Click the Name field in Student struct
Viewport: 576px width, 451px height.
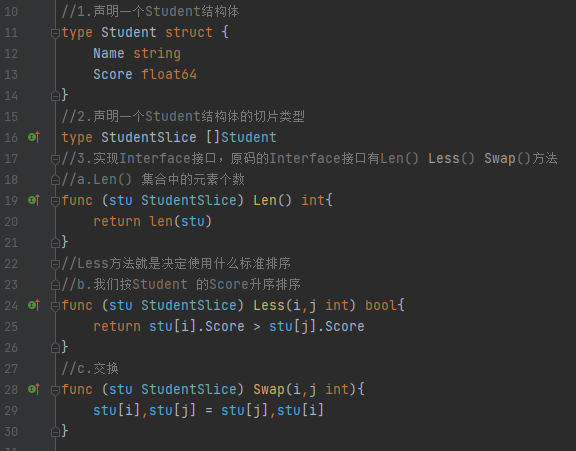(109, 53)
